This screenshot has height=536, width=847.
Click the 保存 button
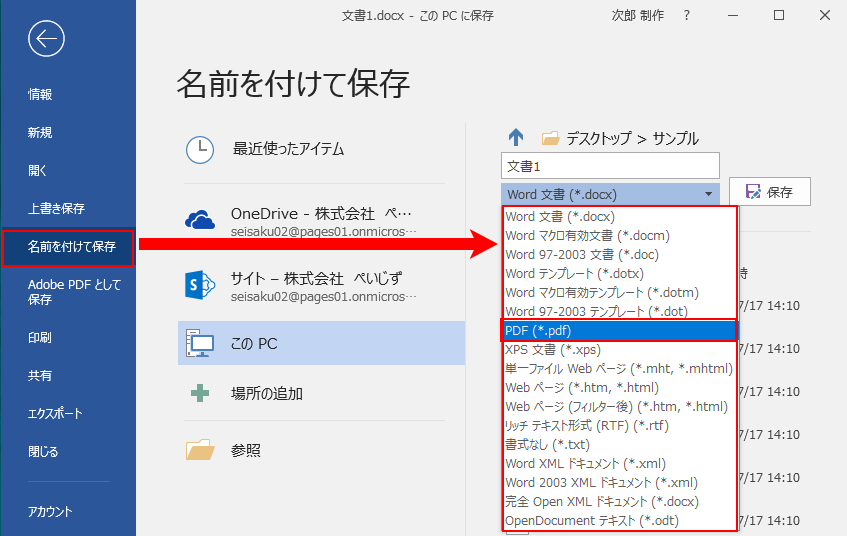(x=770, y=192)
